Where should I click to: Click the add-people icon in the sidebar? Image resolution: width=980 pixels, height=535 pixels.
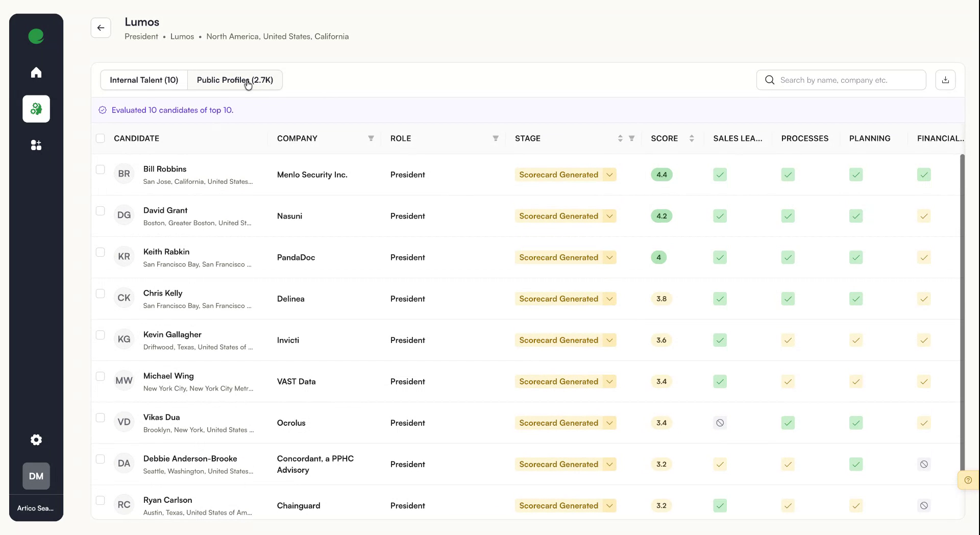point(36,145)
